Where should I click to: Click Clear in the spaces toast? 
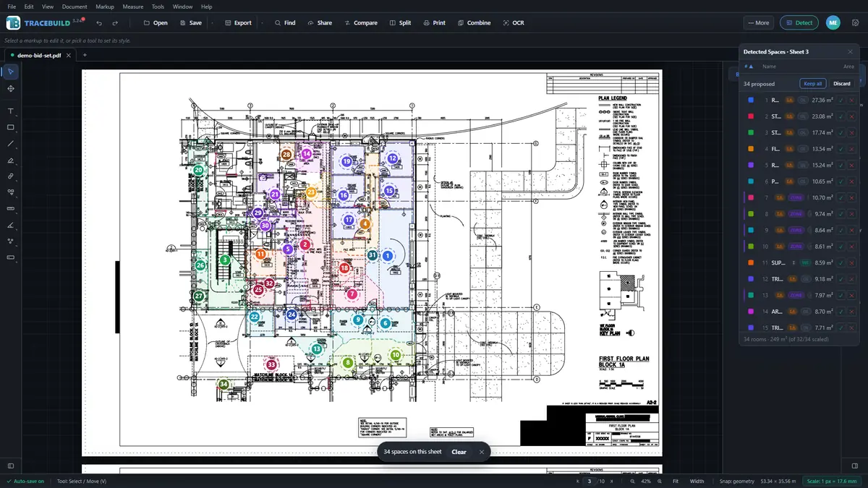(459, 452)
